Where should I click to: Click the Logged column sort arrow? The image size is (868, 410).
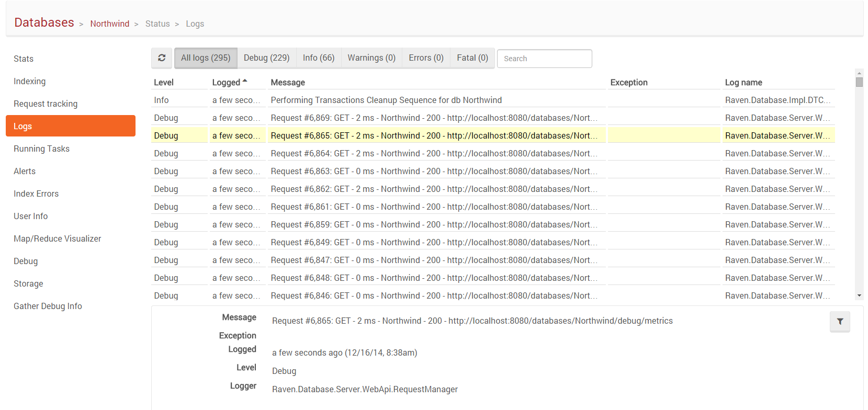tap(244, 82)
